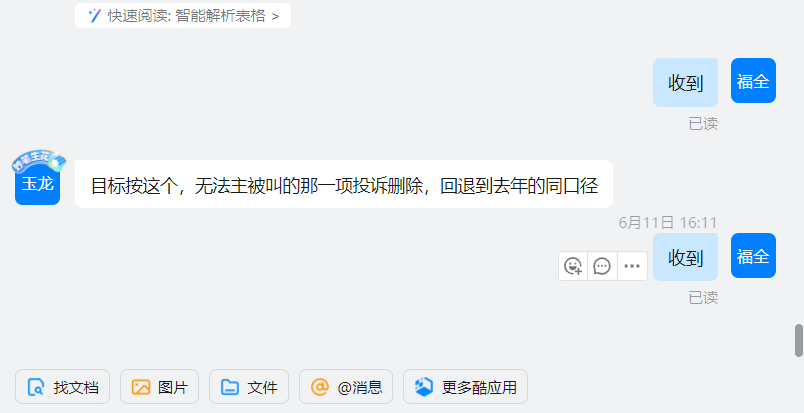Select the upper 收到 message bubble
The height and width of the screenshot is (413, 804).
pos(686,83)
